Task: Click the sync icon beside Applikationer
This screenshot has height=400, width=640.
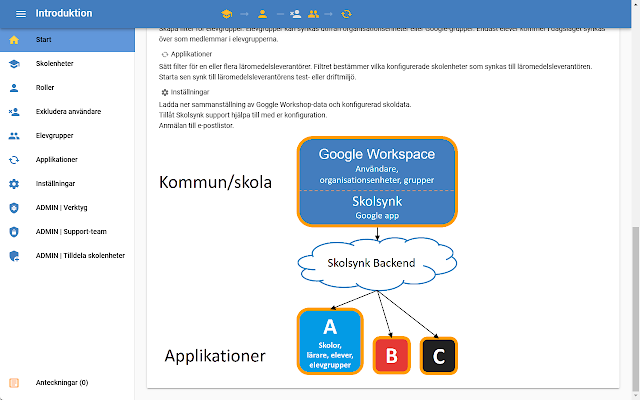Action: [x=14, y=160]
